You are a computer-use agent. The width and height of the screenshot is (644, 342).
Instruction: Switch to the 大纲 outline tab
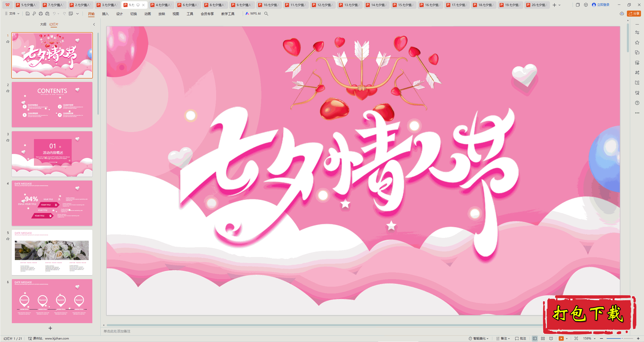pyautogui.click(x=43, y=24)
